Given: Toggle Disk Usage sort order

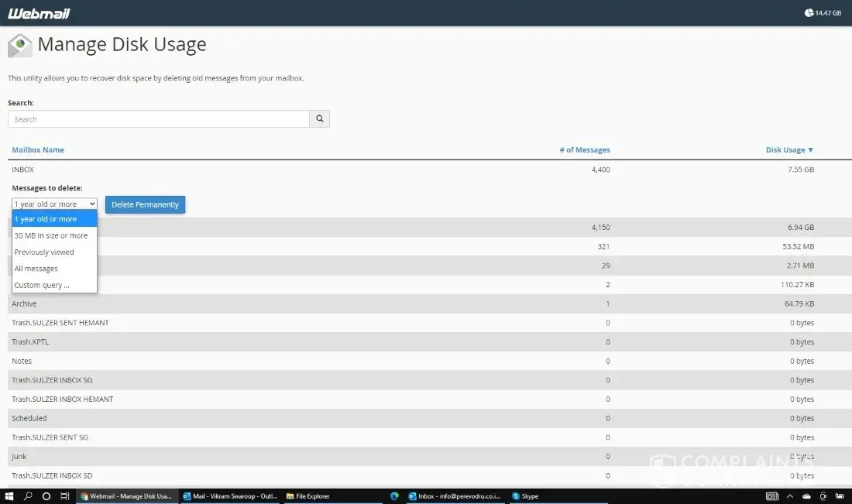Looking at the screenshot, I should click(x=789, y=150).
